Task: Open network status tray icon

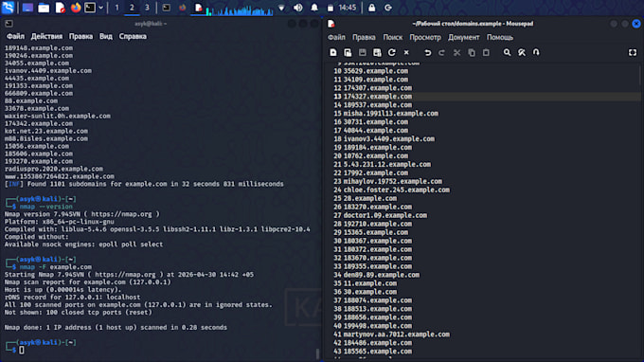Action: (281, 8)
